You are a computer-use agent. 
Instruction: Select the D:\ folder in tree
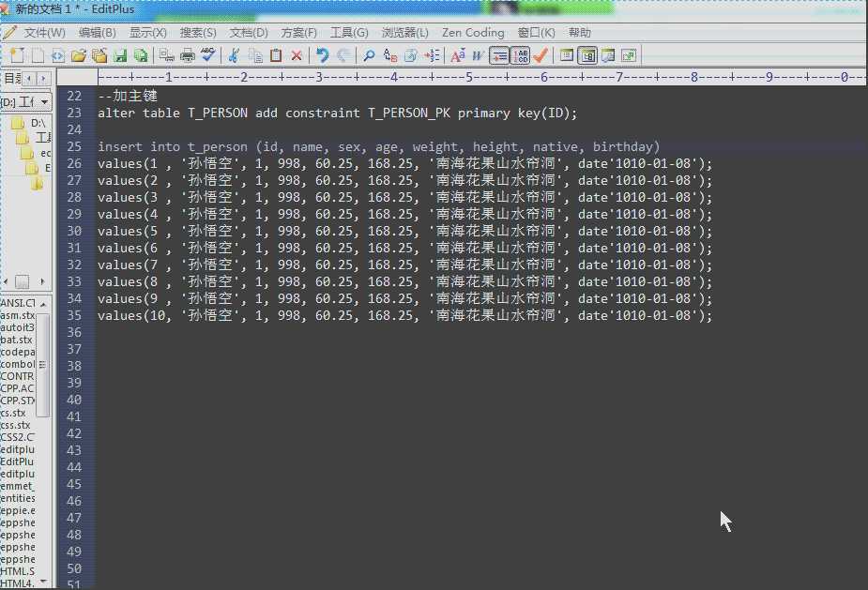tap(38, 123)
